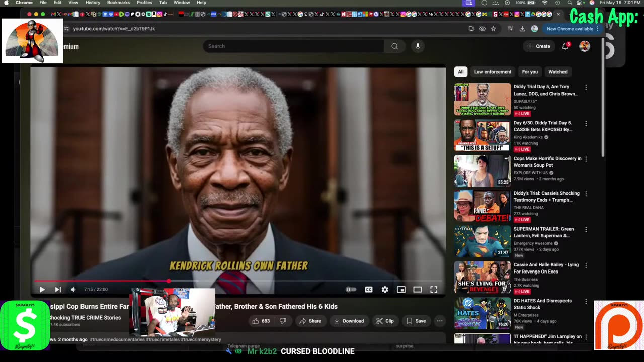Filter suggestions by Law enforcement
Viewport: 644px width, 362px height.
click(493, 72)
